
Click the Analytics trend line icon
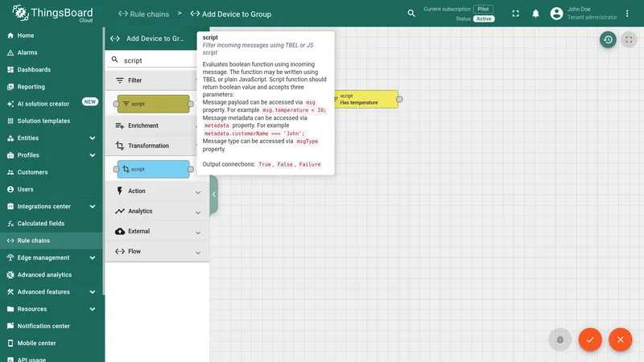coord(119,211)
